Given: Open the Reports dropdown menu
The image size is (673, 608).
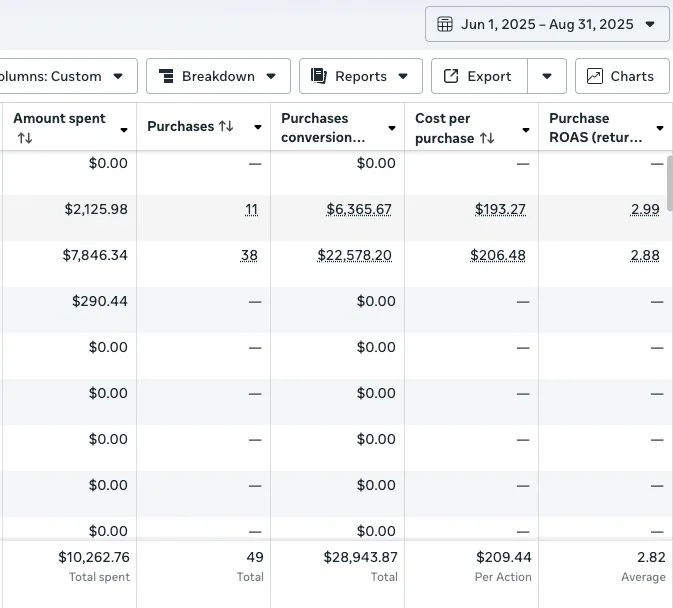Looking at the screenshot, I should (x=360, y=76).
